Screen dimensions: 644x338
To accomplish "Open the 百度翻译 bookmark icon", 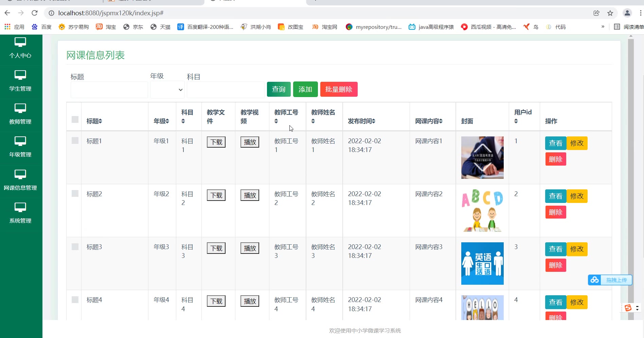I will 181,27.
